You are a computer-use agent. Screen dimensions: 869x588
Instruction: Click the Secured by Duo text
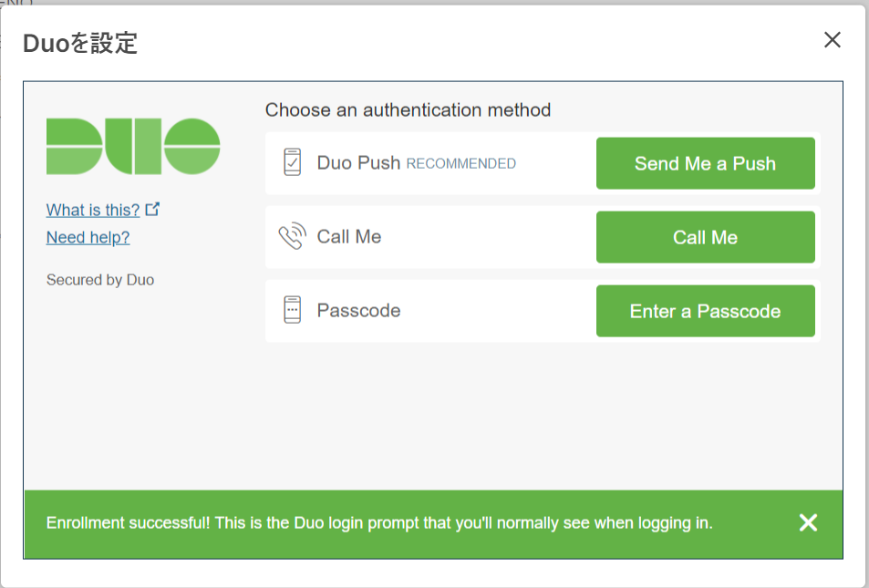100,280
